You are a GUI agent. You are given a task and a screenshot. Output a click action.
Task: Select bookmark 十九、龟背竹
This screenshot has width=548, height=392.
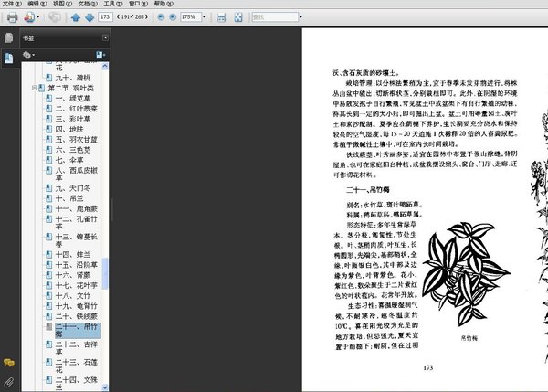point(76,306)
